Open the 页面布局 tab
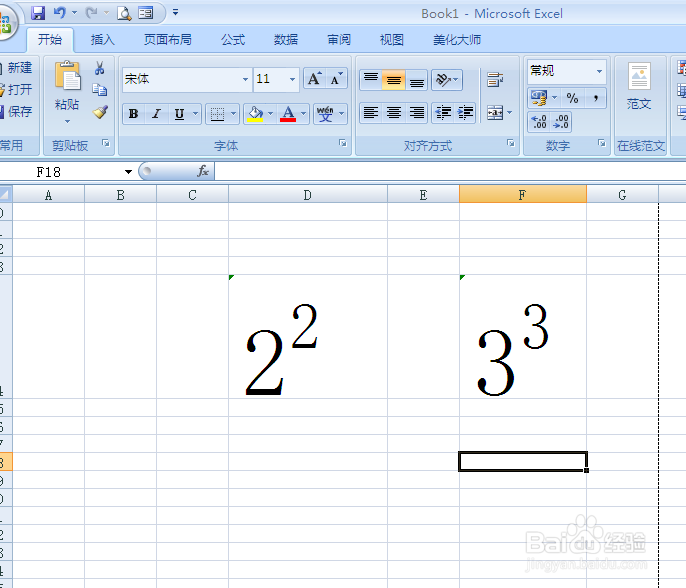 (x=168, y=40)
